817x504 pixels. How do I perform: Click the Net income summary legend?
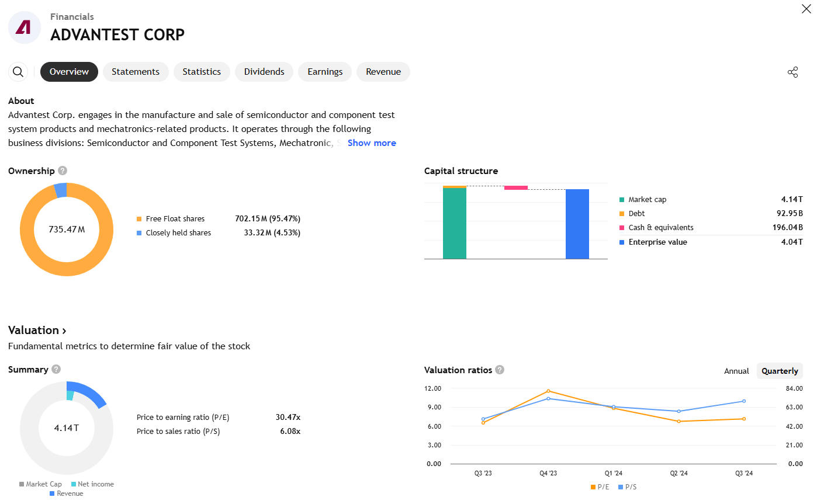tap(92, 484)
